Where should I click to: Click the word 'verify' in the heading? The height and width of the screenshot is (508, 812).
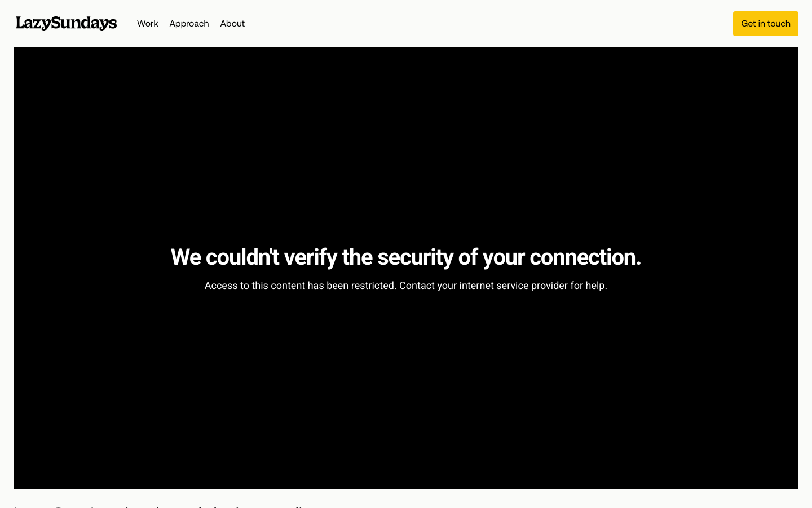[311, 257]
